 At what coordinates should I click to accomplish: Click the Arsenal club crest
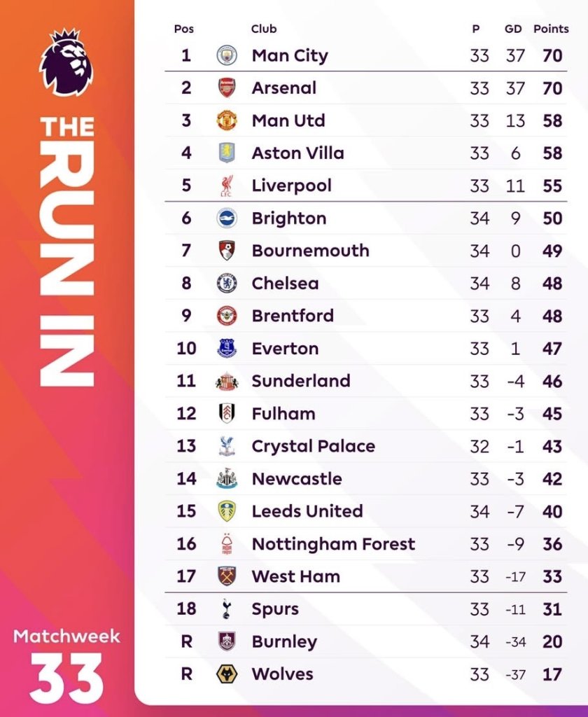[226, 88]
